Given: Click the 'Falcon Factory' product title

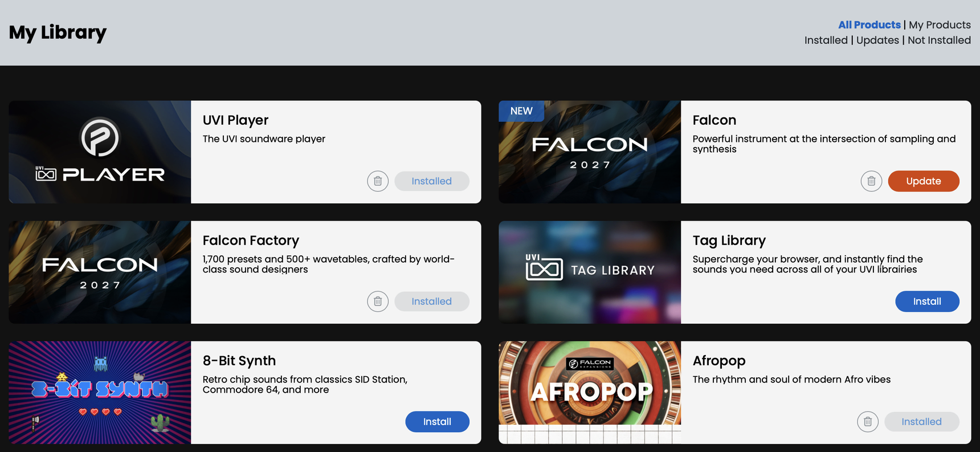Looking at the screenshot, I should 251,241.
